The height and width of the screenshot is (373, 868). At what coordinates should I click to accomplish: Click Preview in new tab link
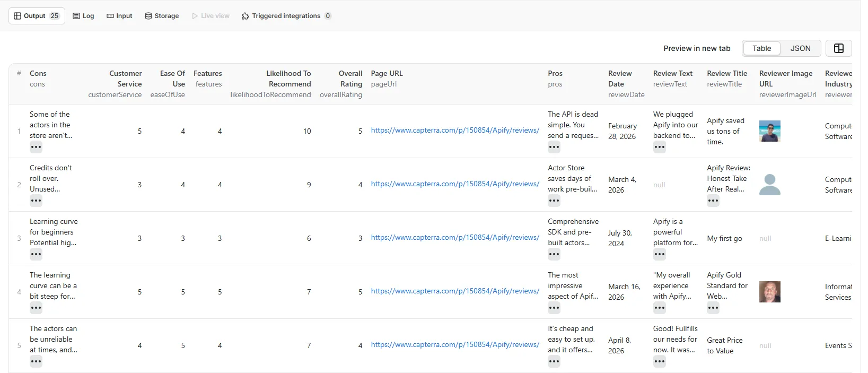point(697,48)
